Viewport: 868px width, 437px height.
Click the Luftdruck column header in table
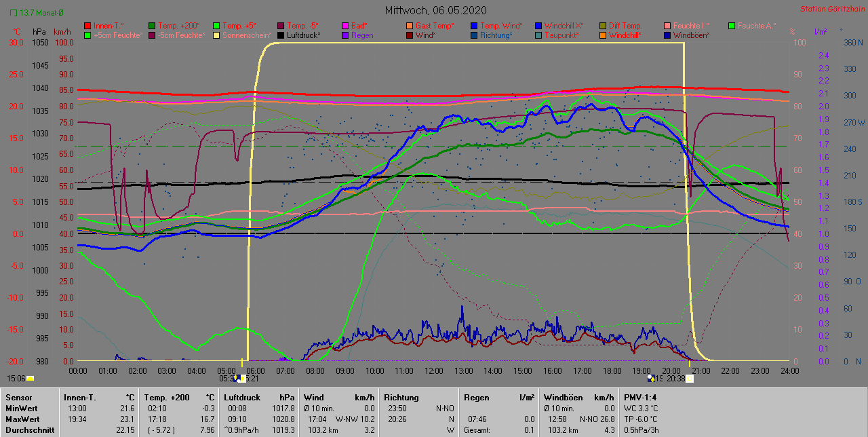click(242, 397)
